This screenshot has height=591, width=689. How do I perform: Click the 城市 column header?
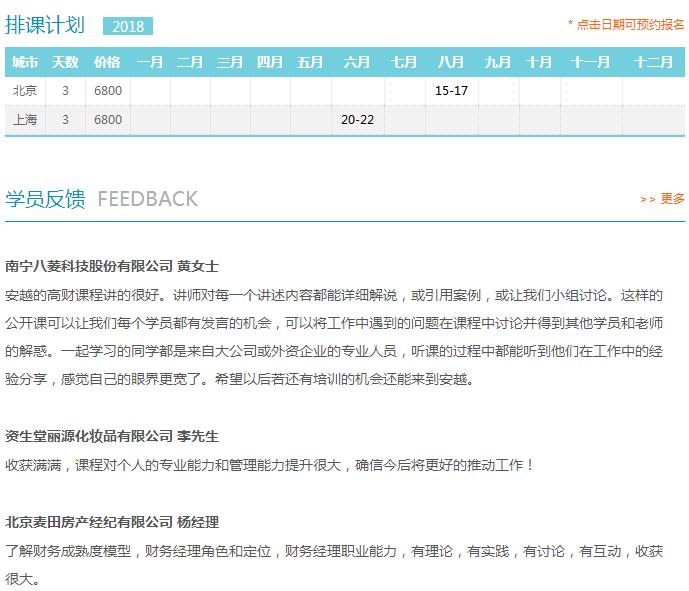click(x=25, y=62)
